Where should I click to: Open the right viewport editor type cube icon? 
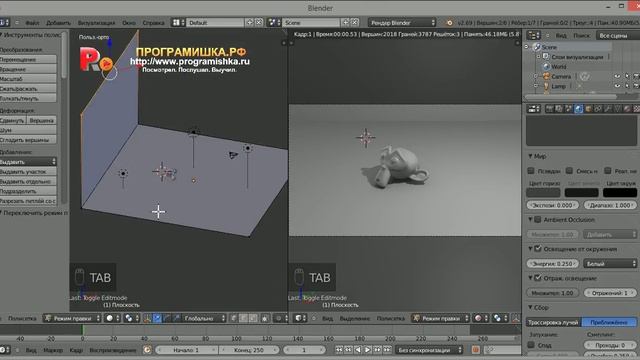click(x=300, y=318)
